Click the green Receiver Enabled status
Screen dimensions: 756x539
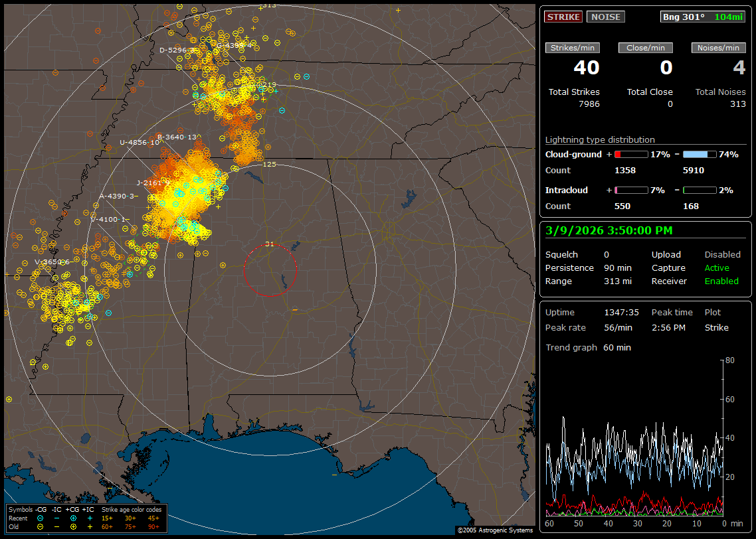tap(721, 281)
